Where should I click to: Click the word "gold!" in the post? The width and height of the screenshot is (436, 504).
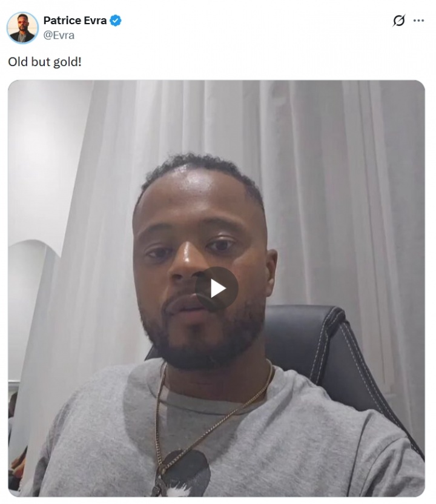pyautogui.click(x=67, y=62)
